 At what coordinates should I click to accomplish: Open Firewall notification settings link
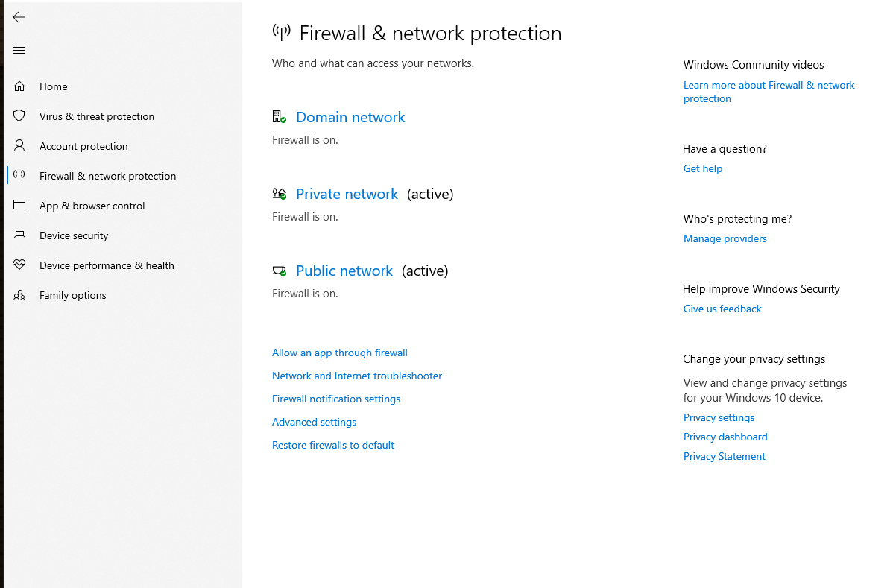(335, 399)
